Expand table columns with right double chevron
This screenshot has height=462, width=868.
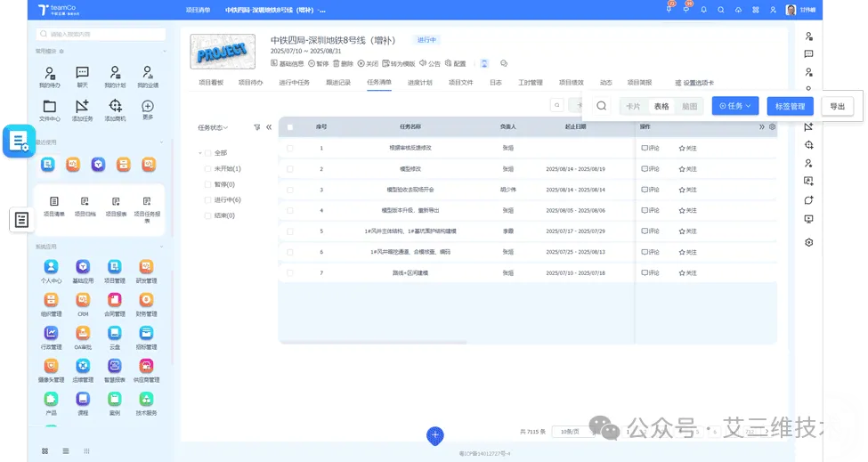[x=762, y=126]
